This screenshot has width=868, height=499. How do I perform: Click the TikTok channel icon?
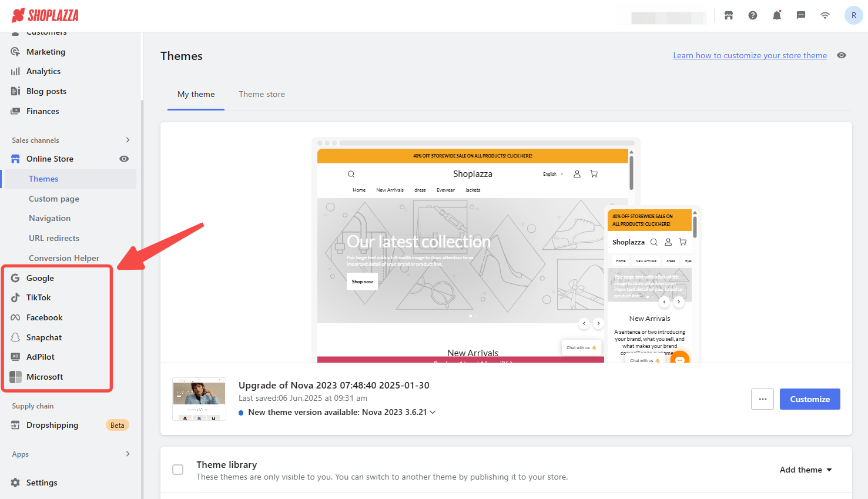tap(15, 297)
